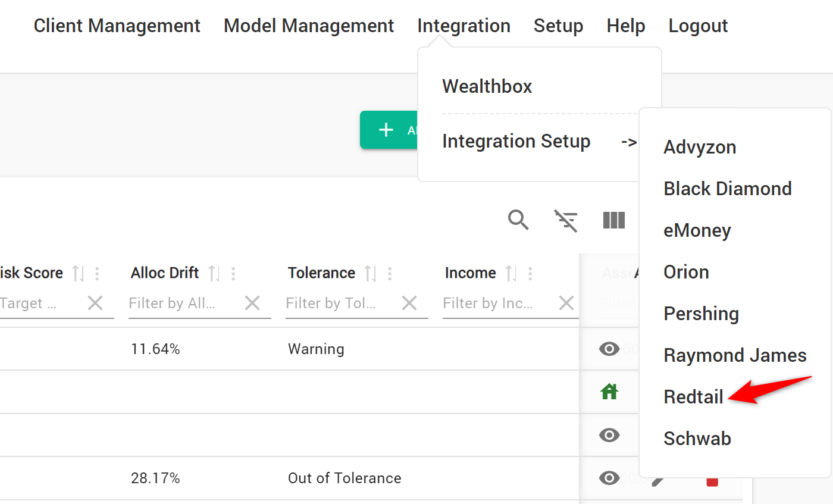Sort by Alloc Drift column arrows
The height and width of the screenshot is (504, 833).
(214, 273)
